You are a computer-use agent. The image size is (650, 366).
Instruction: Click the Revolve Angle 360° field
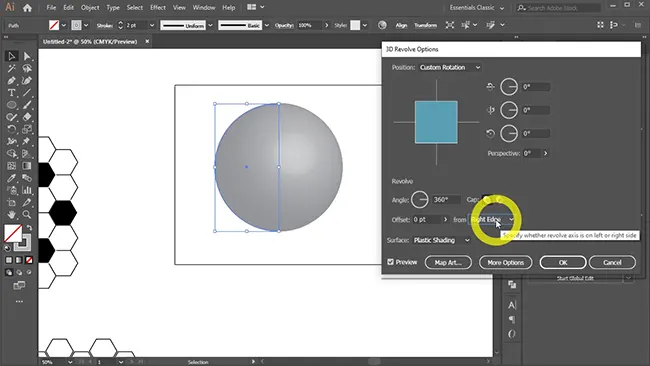coord(446,200)
